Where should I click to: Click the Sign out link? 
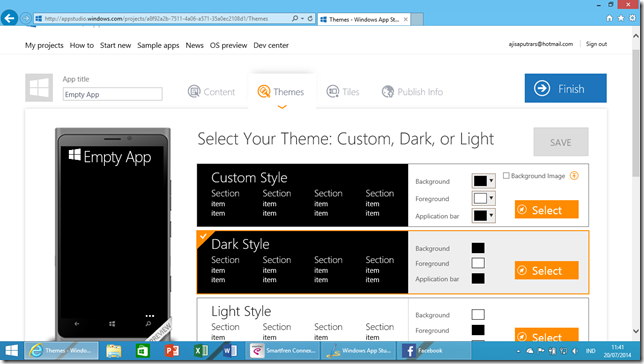pos(596,44)
